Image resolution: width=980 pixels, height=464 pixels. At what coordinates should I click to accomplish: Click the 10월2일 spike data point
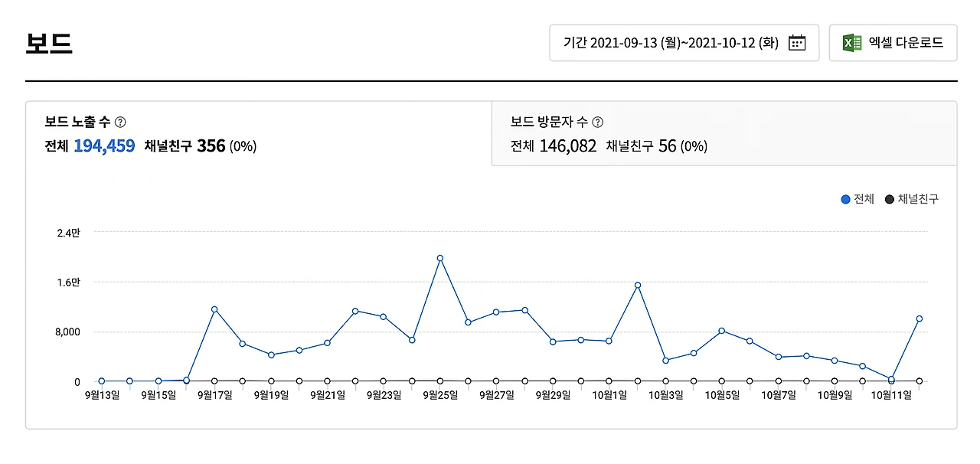[x=637, y=285]
